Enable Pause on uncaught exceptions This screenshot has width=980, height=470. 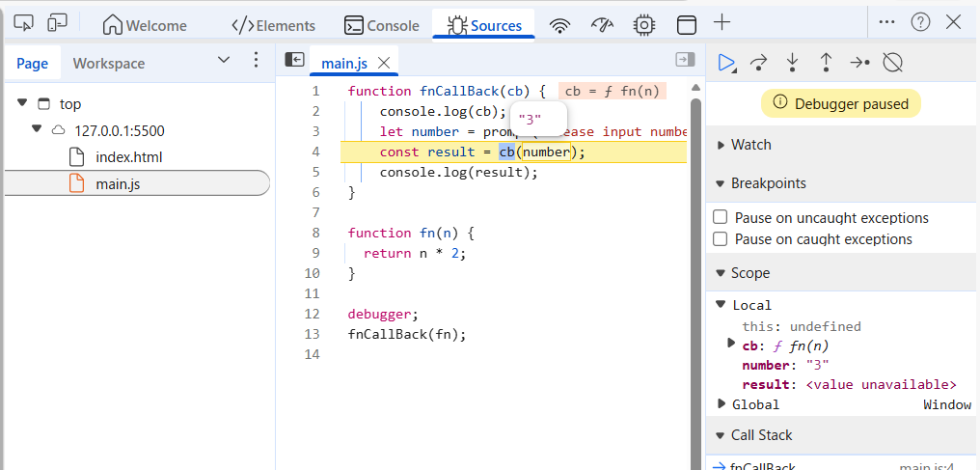click(720, 218)
